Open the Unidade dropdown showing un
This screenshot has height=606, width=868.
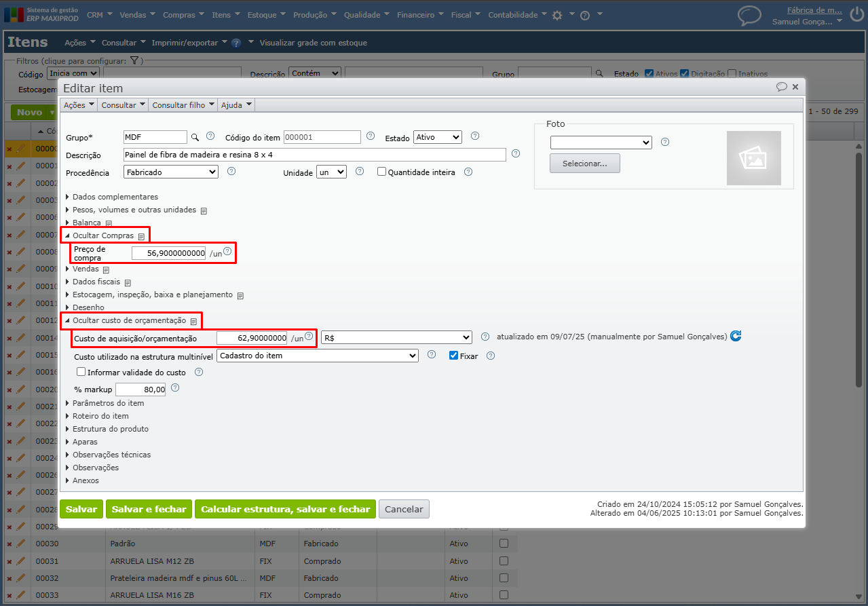(332, 172)
